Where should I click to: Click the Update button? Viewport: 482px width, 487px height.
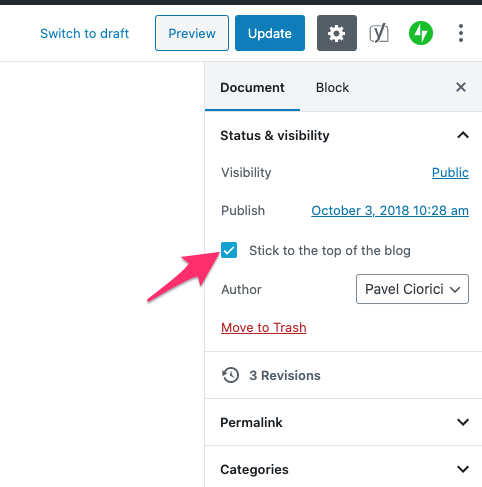click(x=270, y=33)
